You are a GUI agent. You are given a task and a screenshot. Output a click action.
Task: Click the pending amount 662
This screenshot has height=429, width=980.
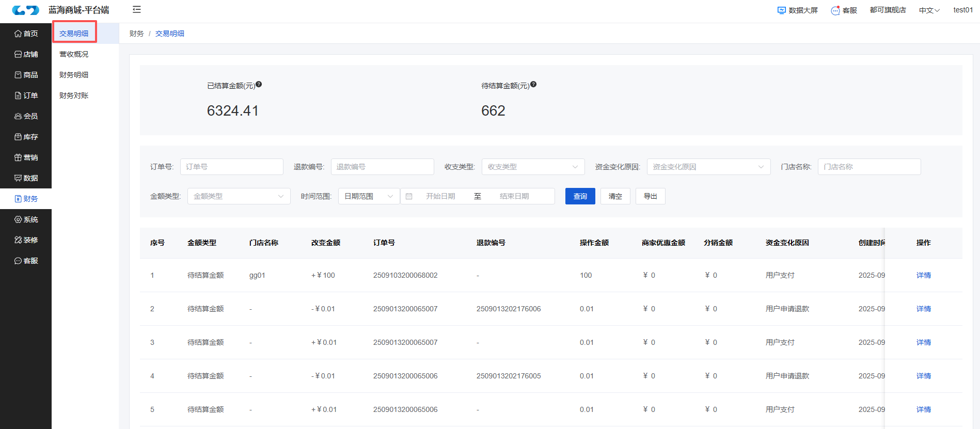click(x=493, y=110)
